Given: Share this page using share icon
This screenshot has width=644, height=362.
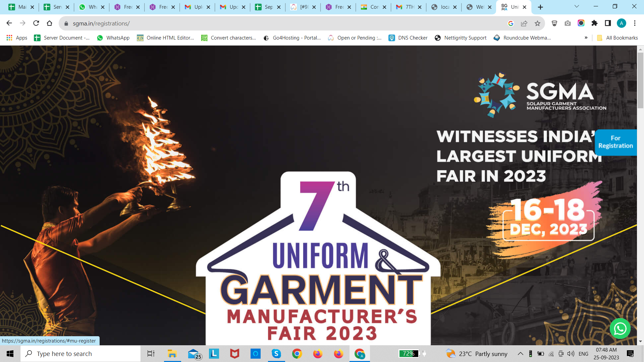Looking at the screenshot, I should [524, 23].
